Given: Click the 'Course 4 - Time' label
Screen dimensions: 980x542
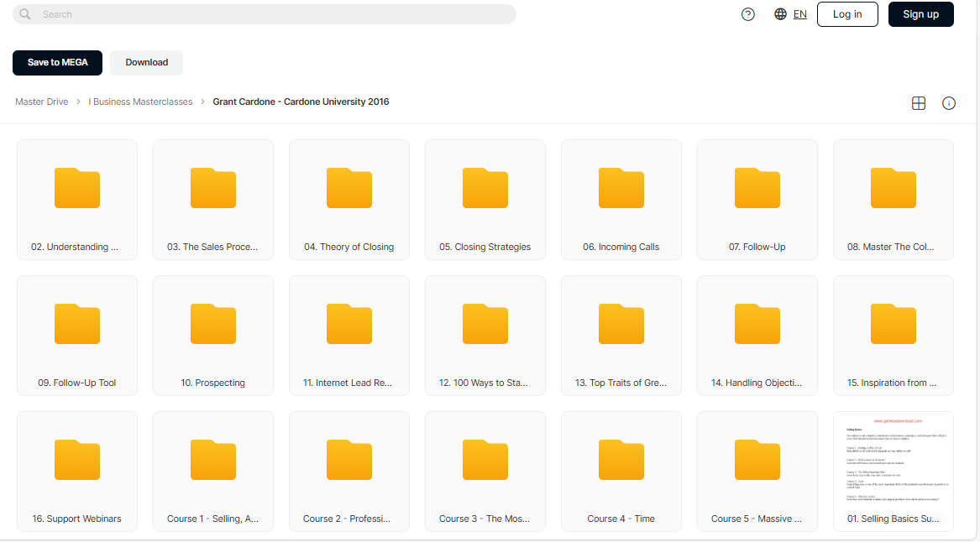Looking at the screenshot, I should click(x=621, y=519).
